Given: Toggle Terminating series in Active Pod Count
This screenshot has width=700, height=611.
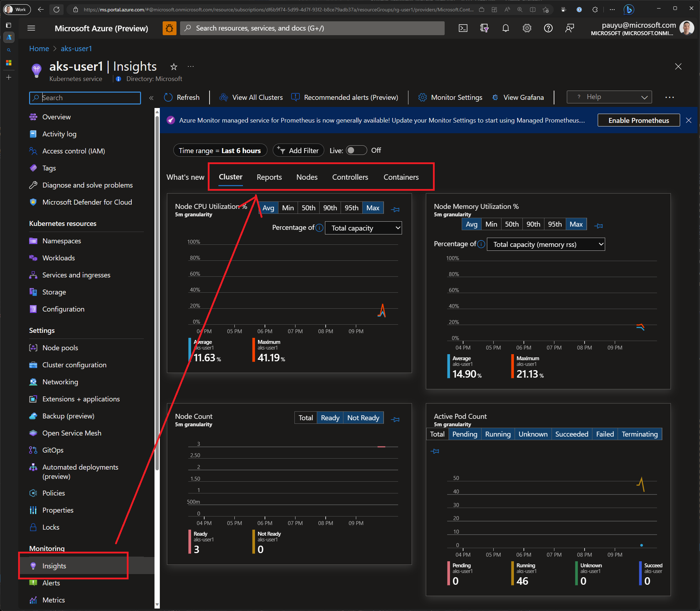Looking at the screenshot, I should pyautogui.click(x=640, y=434).
